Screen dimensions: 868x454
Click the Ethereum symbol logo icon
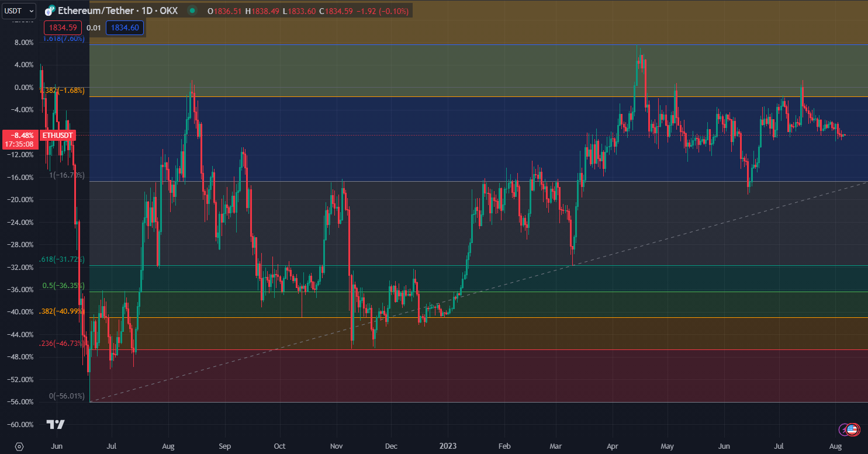(50, 11)
